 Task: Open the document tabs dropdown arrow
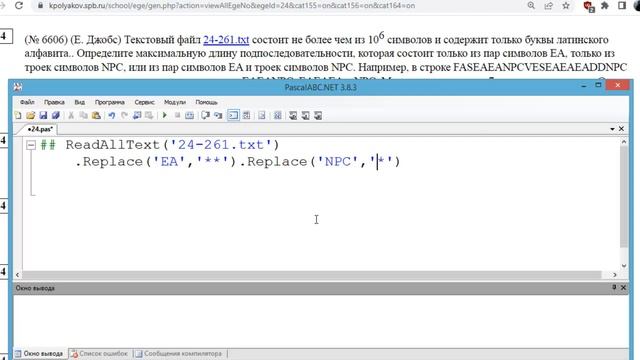[x=612, y=129]
